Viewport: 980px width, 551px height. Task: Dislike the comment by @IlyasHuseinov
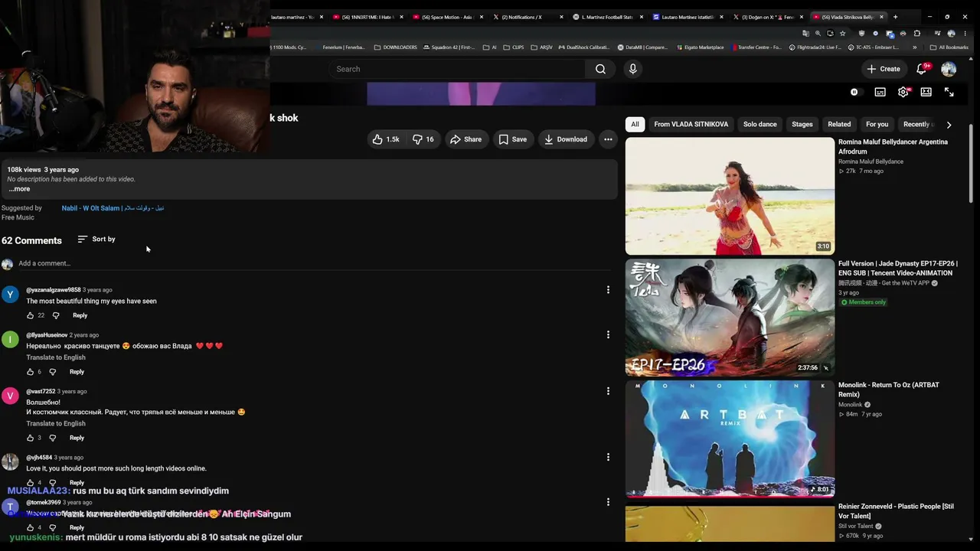click(53, 372)
